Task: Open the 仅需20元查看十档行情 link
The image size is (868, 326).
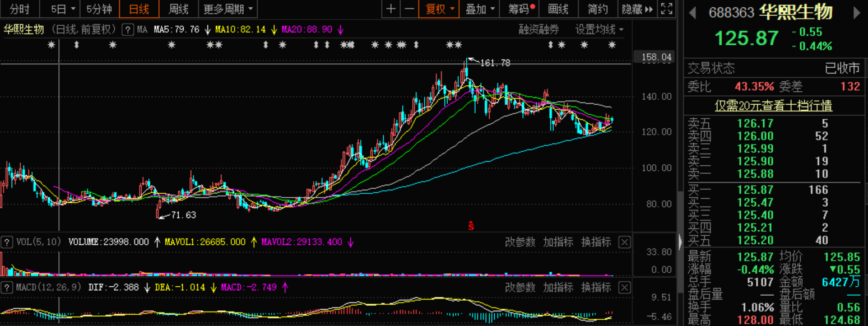Action: click(x=773, y=105)
